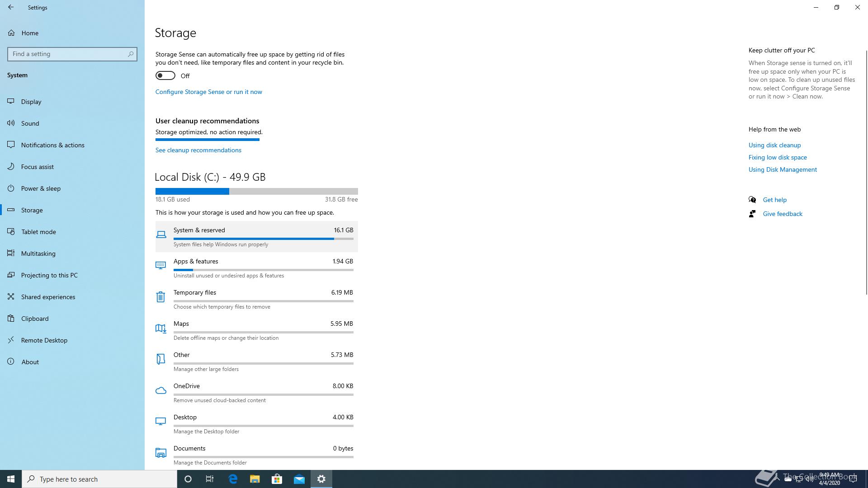Viewport: 868px width, 488px height.
Task: Click the Documents storage folder icon
Action: pyautogui.click(x=160, y=452)
